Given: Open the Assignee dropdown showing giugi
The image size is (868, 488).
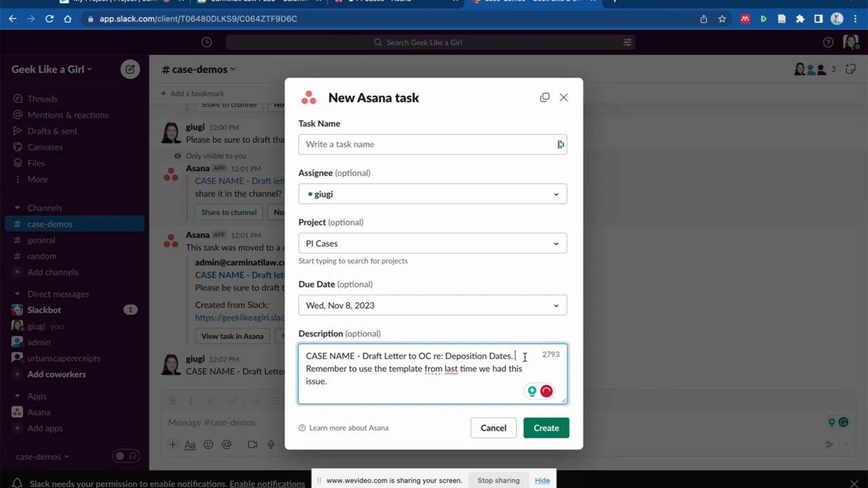Looking at the screenshot, I should [433, 194].
